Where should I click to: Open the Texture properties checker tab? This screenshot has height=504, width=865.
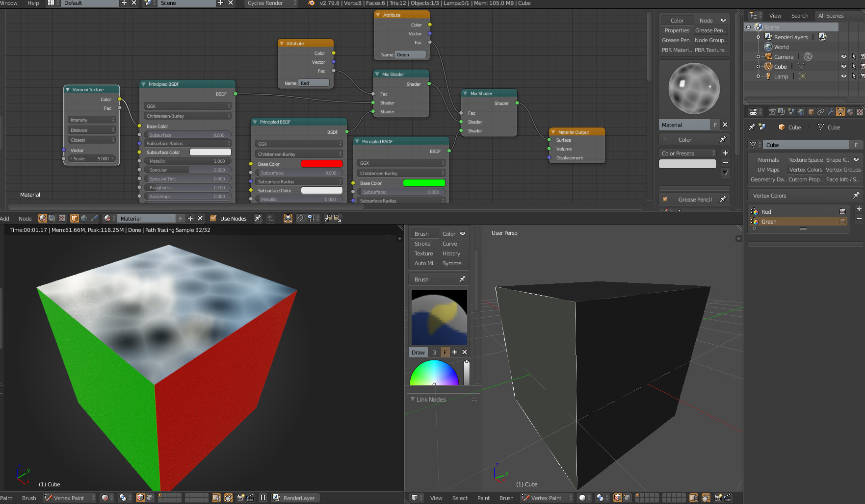tap(860, 112)
